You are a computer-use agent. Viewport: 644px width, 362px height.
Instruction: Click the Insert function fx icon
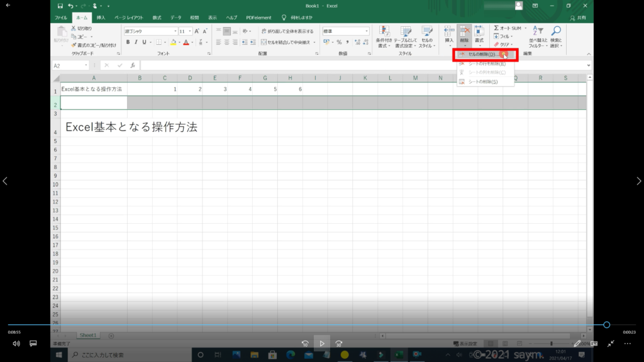133,65
